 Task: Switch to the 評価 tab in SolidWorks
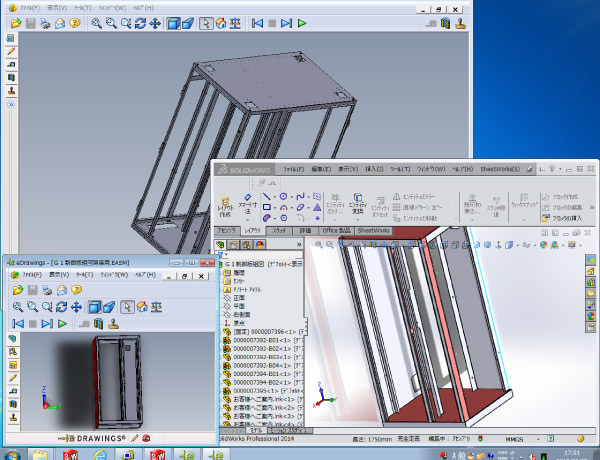coord(304,230)
